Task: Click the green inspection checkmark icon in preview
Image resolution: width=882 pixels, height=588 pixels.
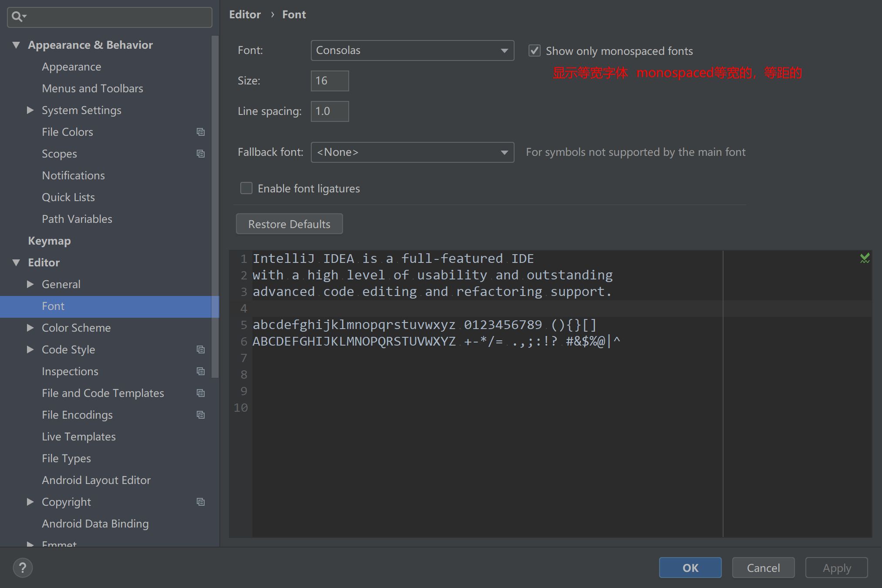Action: (865, 258)
